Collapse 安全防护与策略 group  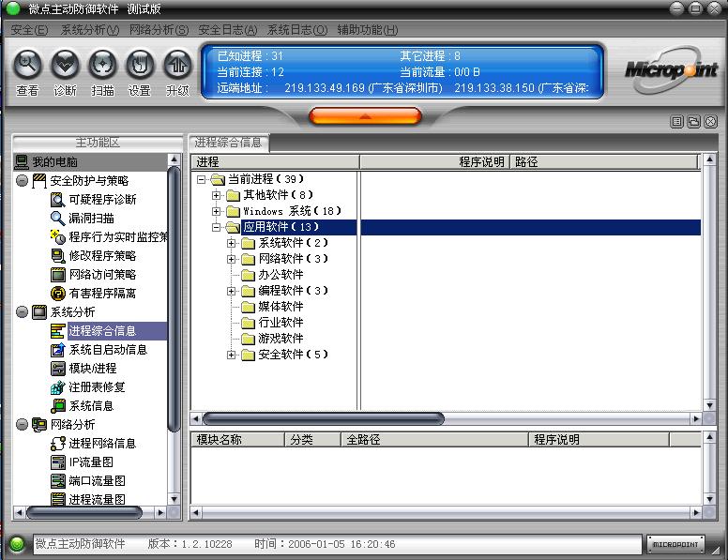pyautogui.click(x=22, y=180)
